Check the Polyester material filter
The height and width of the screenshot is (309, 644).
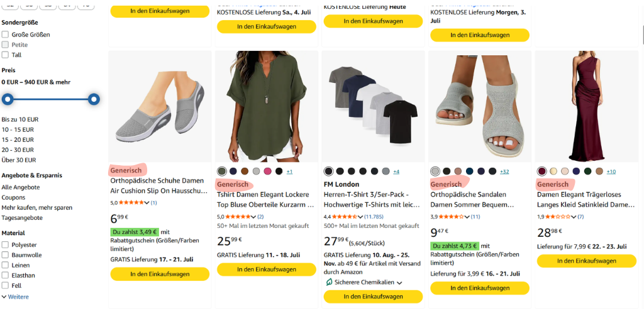(x=5, y=244)
